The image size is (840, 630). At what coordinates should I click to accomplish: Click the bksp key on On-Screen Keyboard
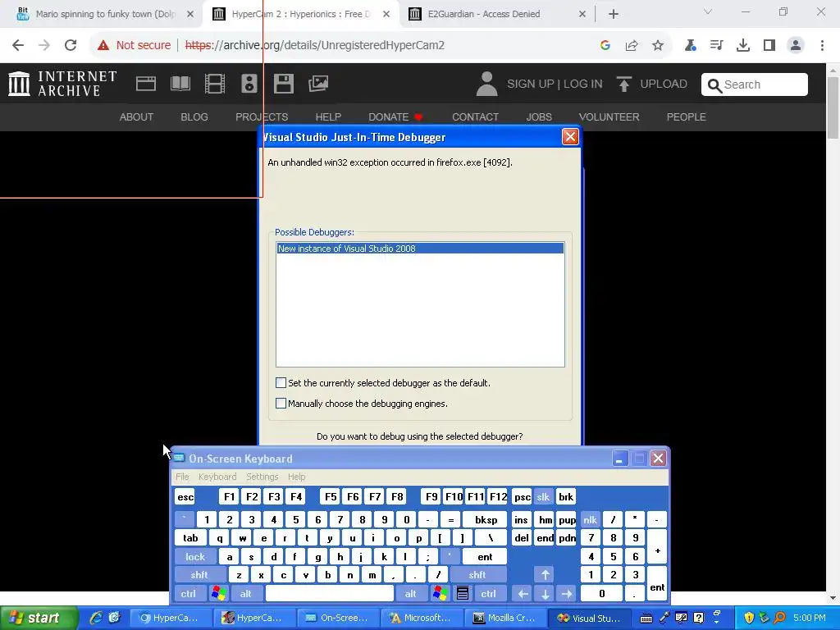click(x=486, y=519)
